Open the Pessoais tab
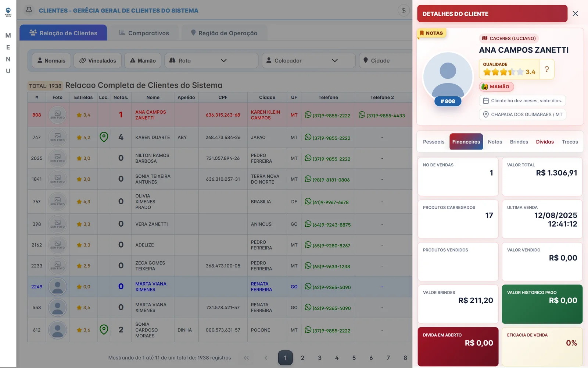 click(x=434, y=142)
